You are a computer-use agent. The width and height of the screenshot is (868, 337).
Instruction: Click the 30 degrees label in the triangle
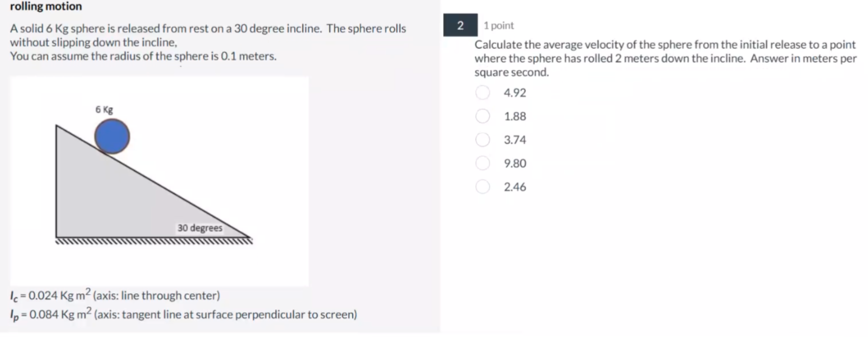[200, 228]
